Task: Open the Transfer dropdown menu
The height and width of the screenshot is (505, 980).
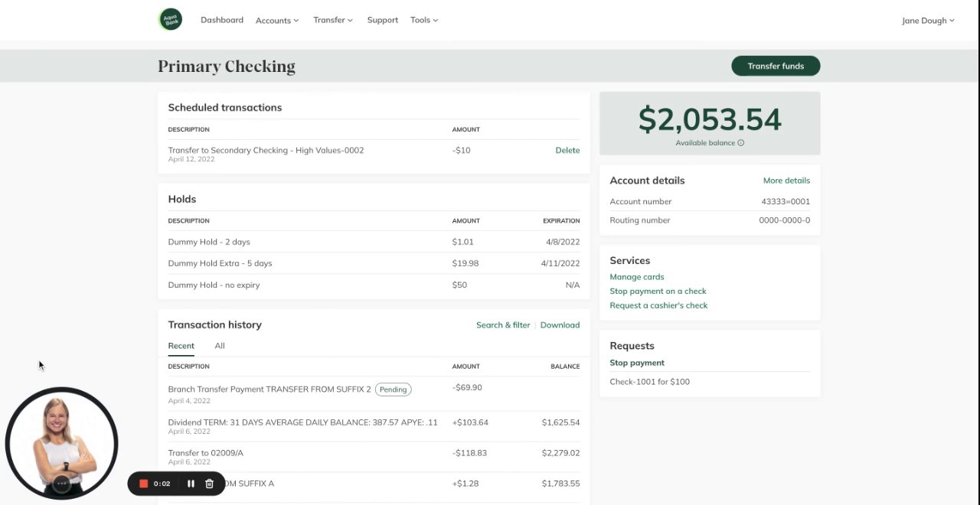Action: click(332, 20)
